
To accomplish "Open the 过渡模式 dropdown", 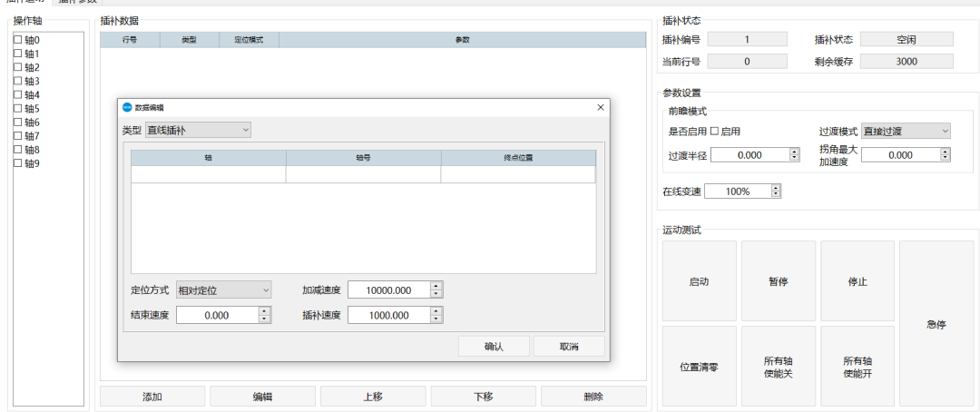I will point(906,132).
